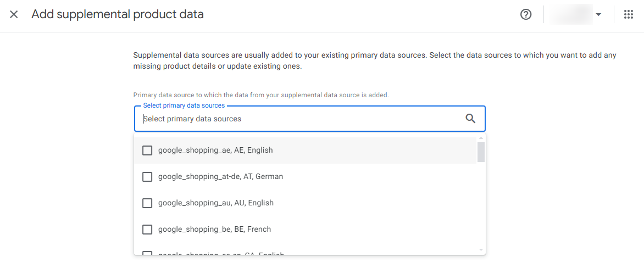
Task: Select the partially hidden fifth option text
Action: click(221, 254)
